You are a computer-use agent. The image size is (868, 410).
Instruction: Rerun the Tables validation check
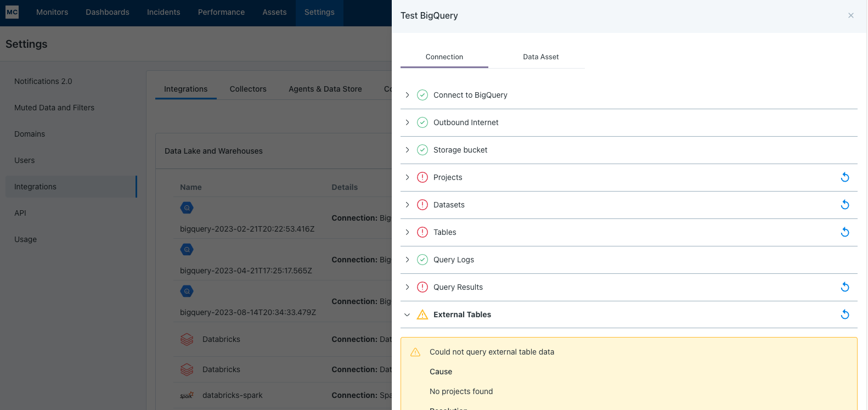pyautogui.click(x=845, y=232)
